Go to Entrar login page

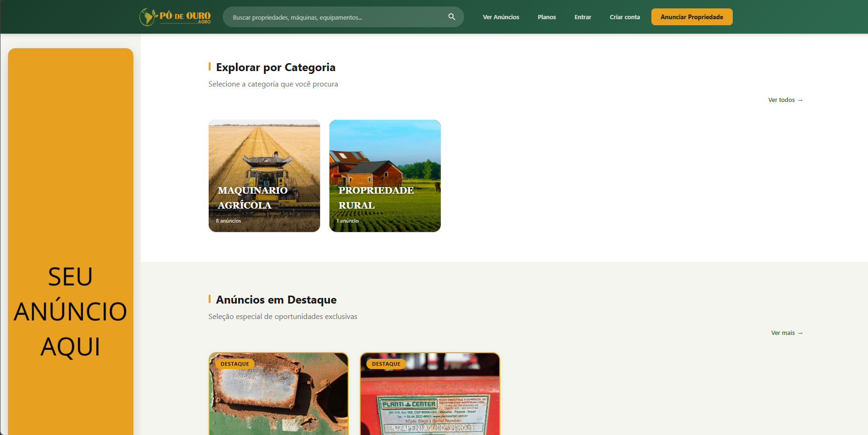583,17
